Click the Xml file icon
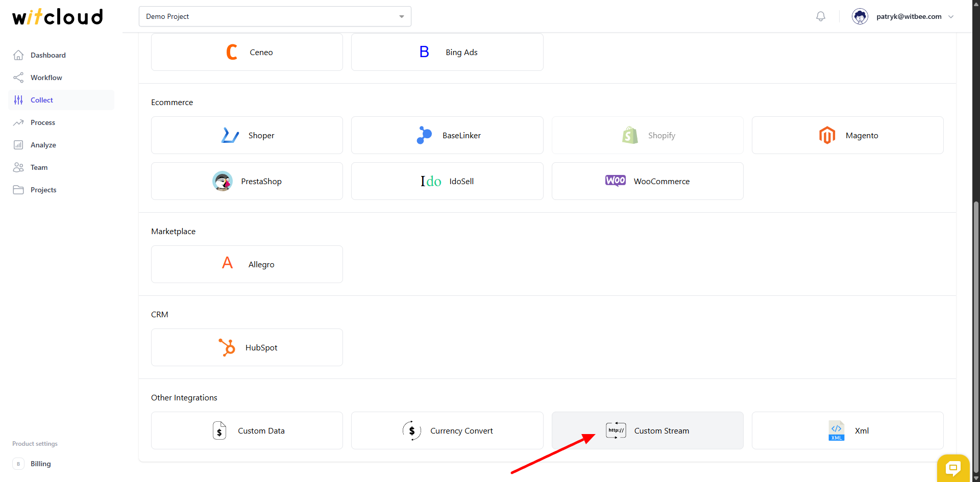 coord(836,430)
